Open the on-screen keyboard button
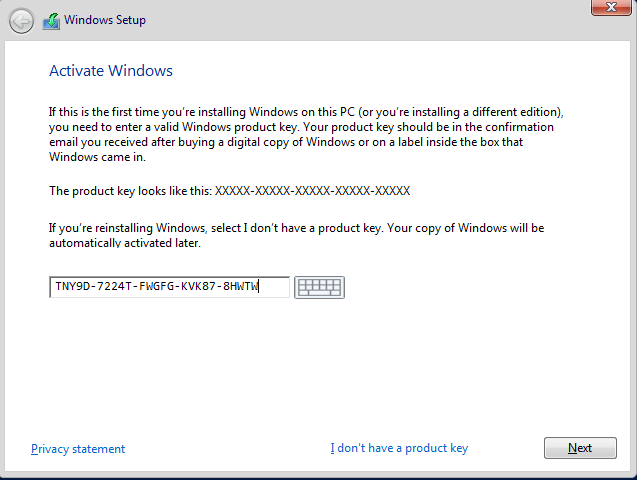Viewport: 637px width, 480px height. [x=319, y=288]
